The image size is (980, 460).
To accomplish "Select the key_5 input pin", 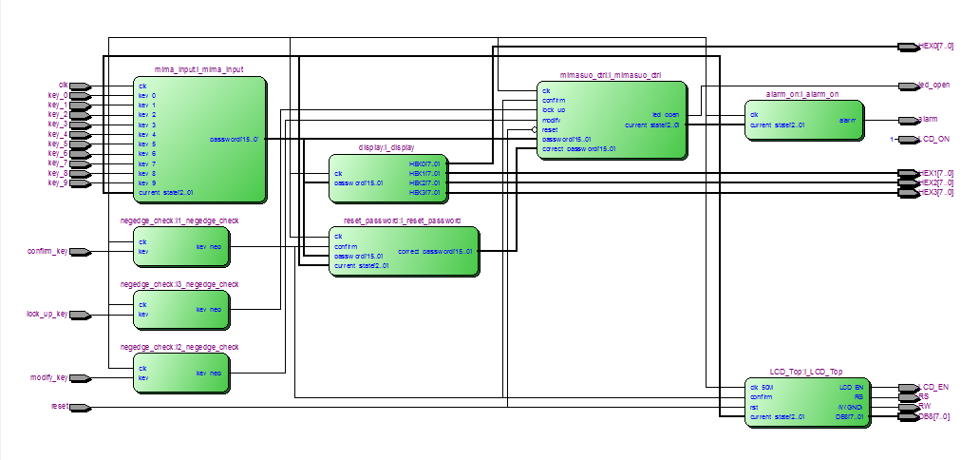I will 80,144.
